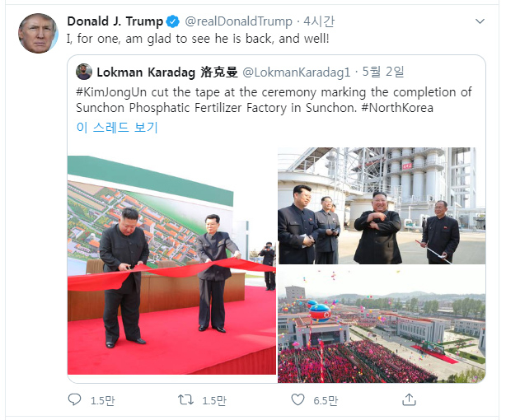The height and width of the screenshot is (420, 506).
Task: Click the retweet arrows icon
Action: [x=186, y=399]
